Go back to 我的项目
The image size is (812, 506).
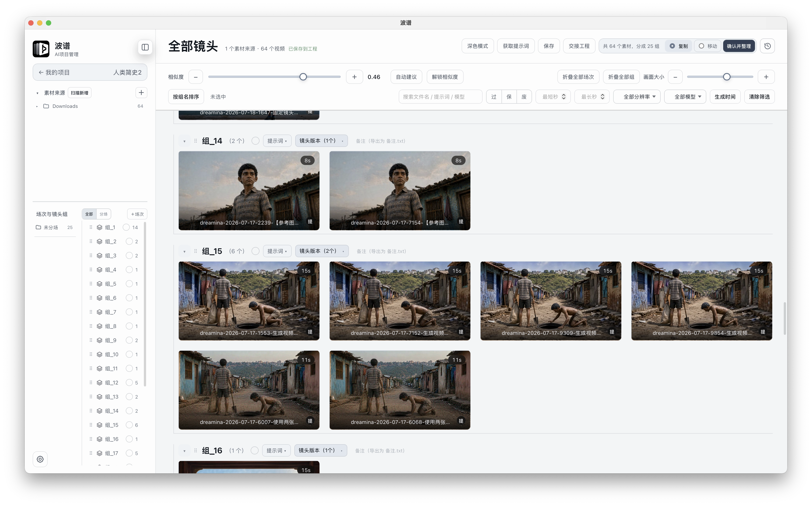tap(54, 72)
